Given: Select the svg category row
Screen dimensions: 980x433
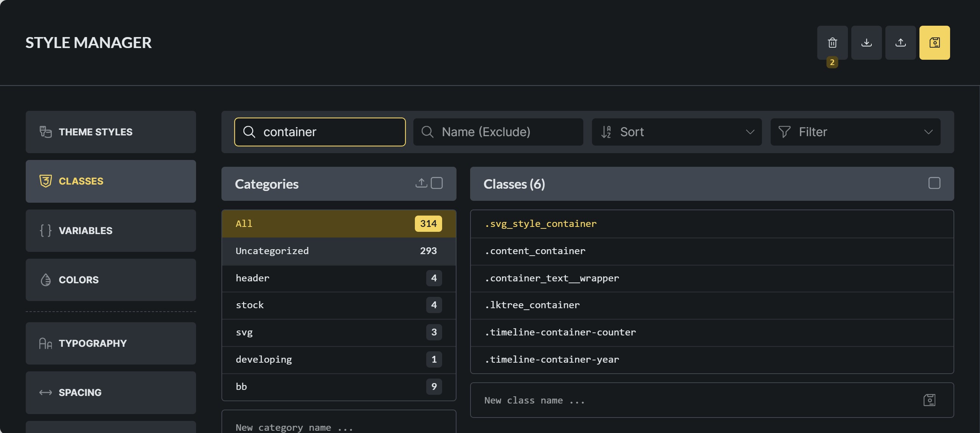Looking at the screenshot, I should [x=338, y=332].
